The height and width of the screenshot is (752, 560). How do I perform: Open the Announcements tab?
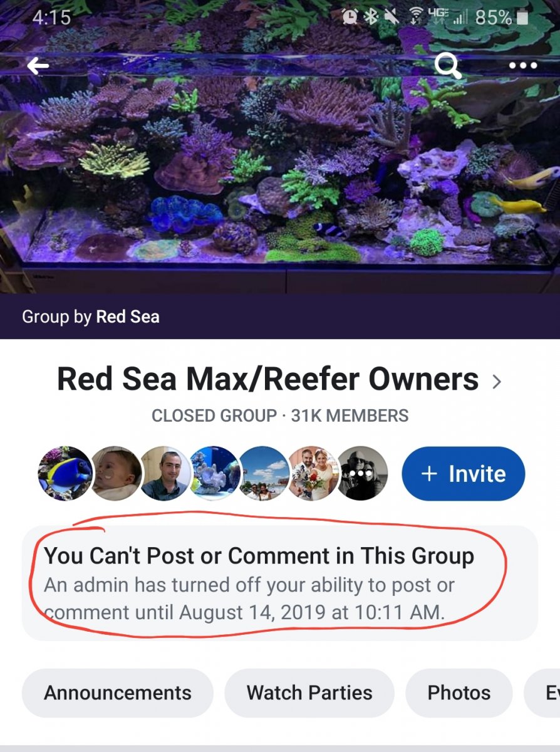[x=118, y=692]
